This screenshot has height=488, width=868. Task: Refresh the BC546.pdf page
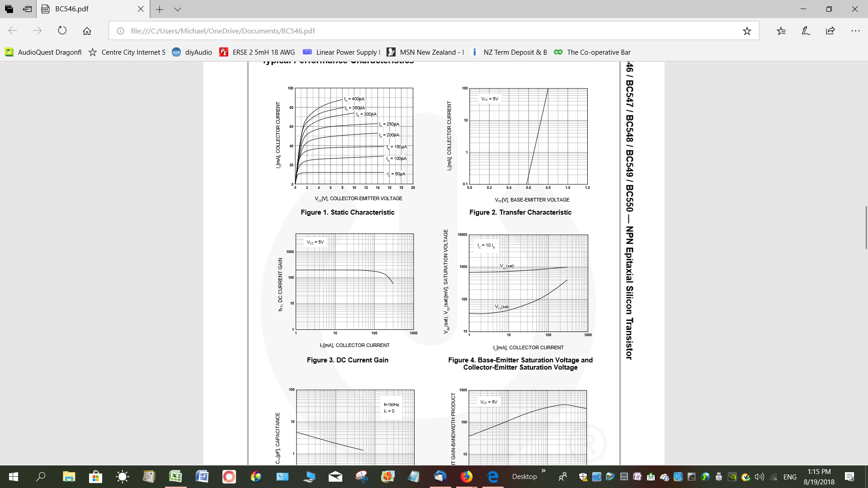(62, 31)
